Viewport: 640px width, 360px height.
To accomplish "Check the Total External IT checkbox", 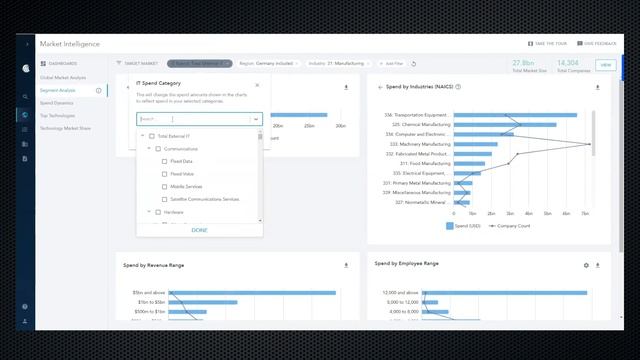I will point(152,136).
